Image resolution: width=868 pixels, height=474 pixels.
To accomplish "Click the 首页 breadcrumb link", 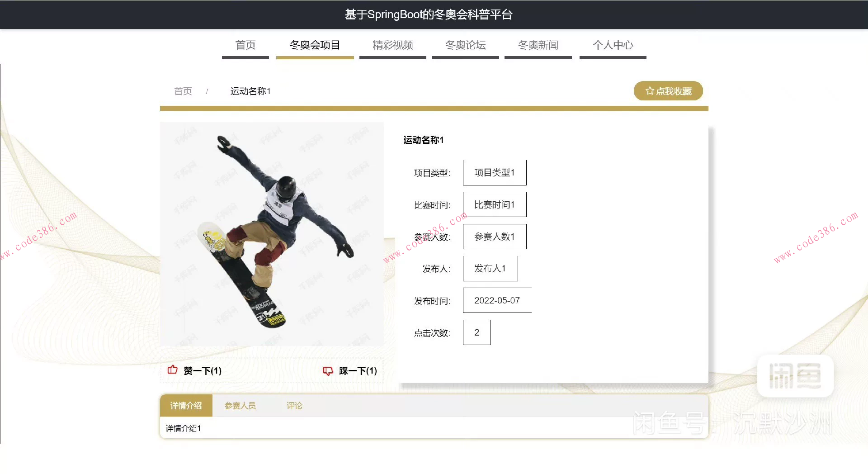I will click(x=183, y=91).
